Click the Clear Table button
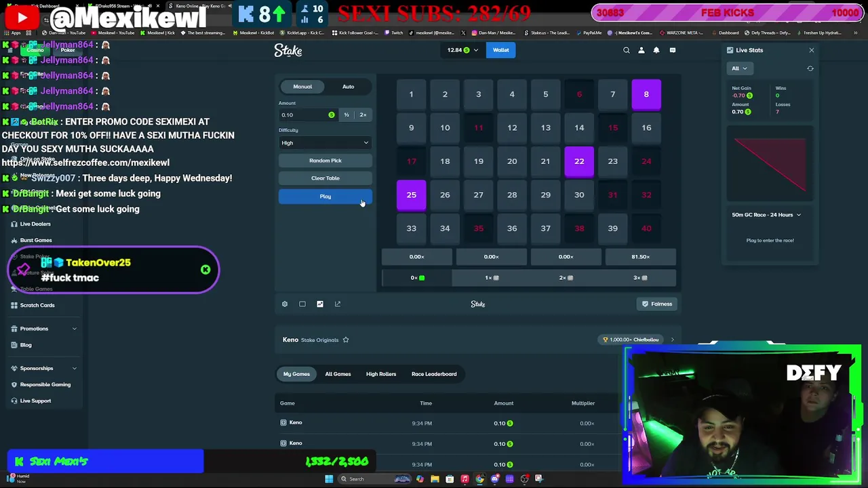Image resolution: width=868 pixels, height=488 pixels. [325, 178]
